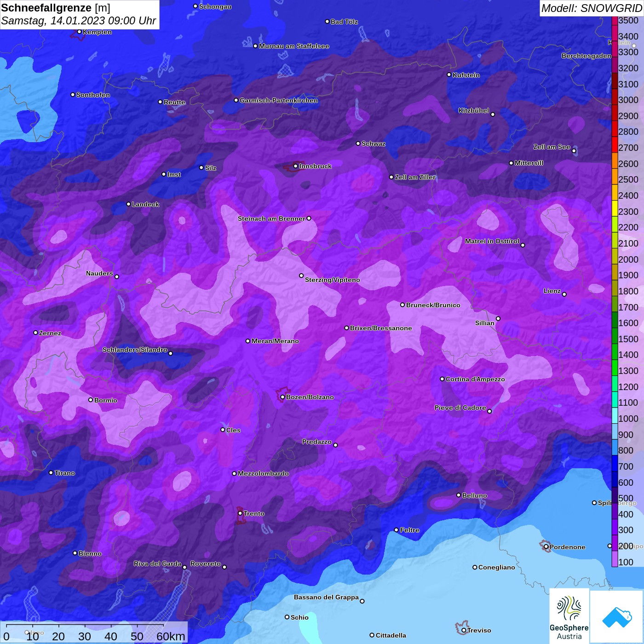Click the blue snow cloud logo icon

click(x=616, y=617)
